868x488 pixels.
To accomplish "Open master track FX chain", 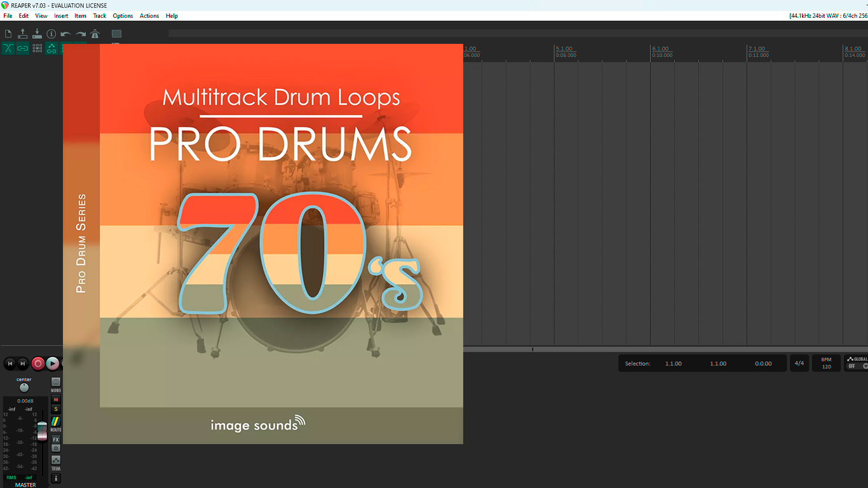I will (x=56, y=440).
